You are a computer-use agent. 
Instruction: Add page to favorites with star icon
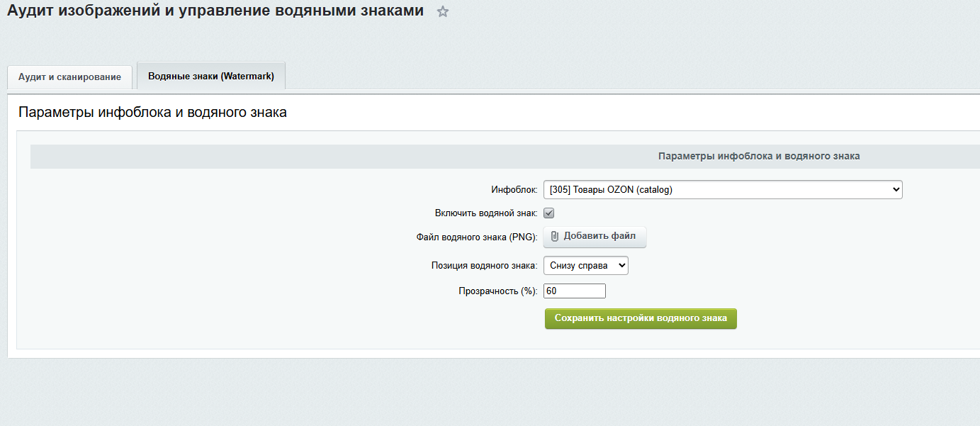[443, 12]
